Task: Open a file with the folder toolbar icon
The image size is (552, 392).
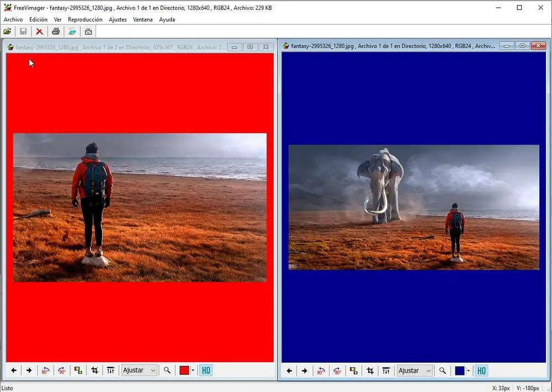Action: click(x=7, y=31)
